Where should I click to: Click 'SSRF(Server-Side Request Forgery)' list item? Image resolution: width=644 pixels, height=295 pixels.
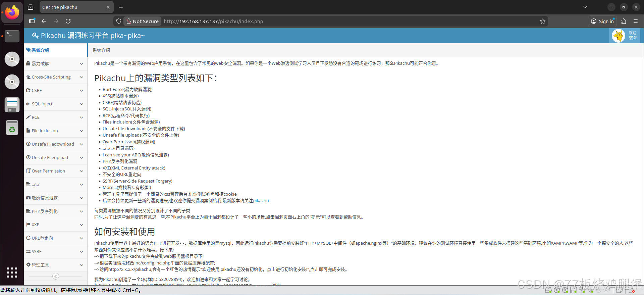tap(138, 181)
